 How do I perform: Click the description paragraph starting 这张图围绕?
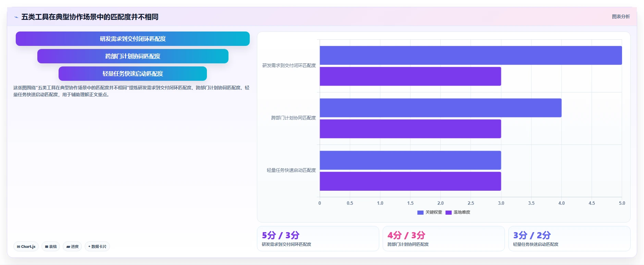point(132,91)
